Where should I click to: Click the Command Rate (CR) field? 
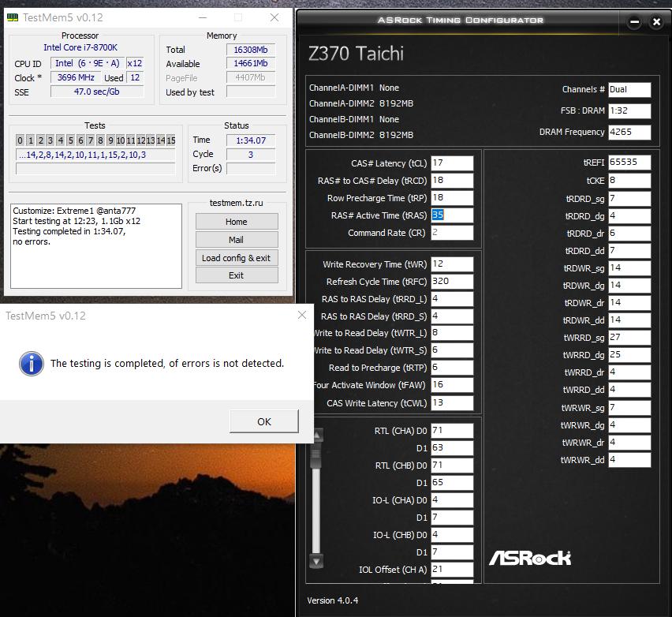pyautogui.click(x=452, y=233)
